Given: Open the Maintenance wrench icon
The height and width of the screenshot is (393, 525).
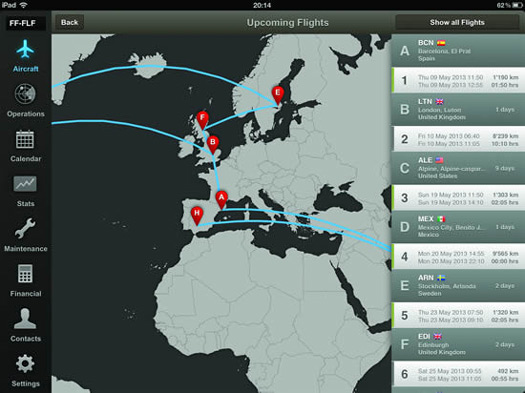Looking at the screenshot, I should pyautogui.click(x=25, y=228).
